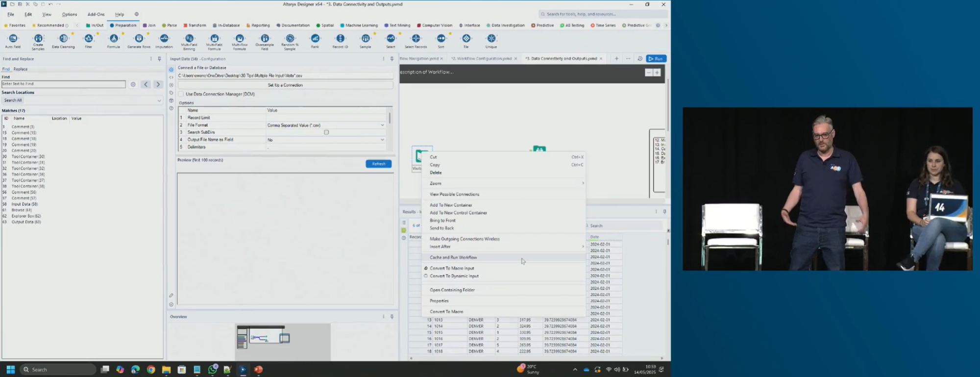Click the Refresh preview button
980x377 pixels.
pyautogui.click(x=378, y=164)
